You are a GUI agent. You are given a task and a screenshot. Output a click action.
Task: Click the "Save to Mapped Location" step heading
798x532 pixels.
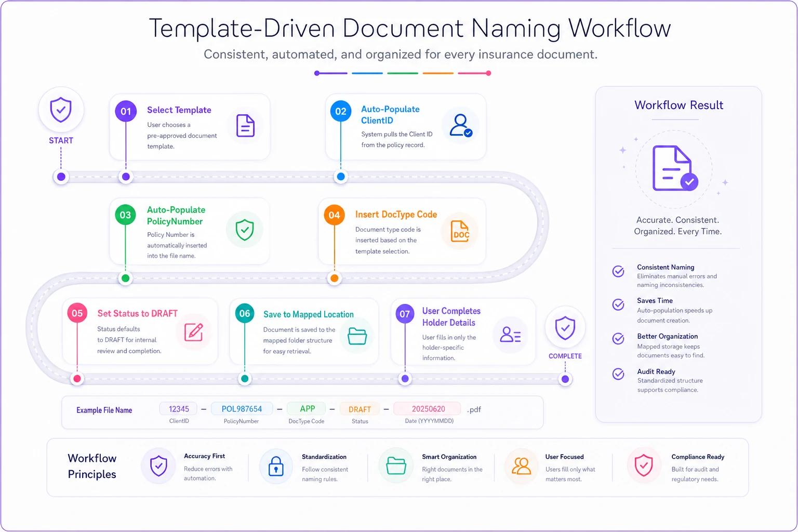point(309,314)
